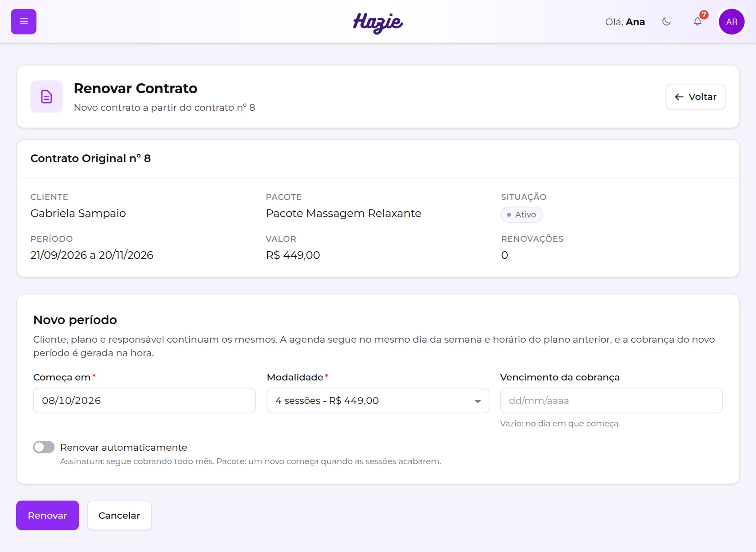Click the Voltar button
Image resolution: width=756 pixels, height=552 pixels.
click(x=695, y=97)
